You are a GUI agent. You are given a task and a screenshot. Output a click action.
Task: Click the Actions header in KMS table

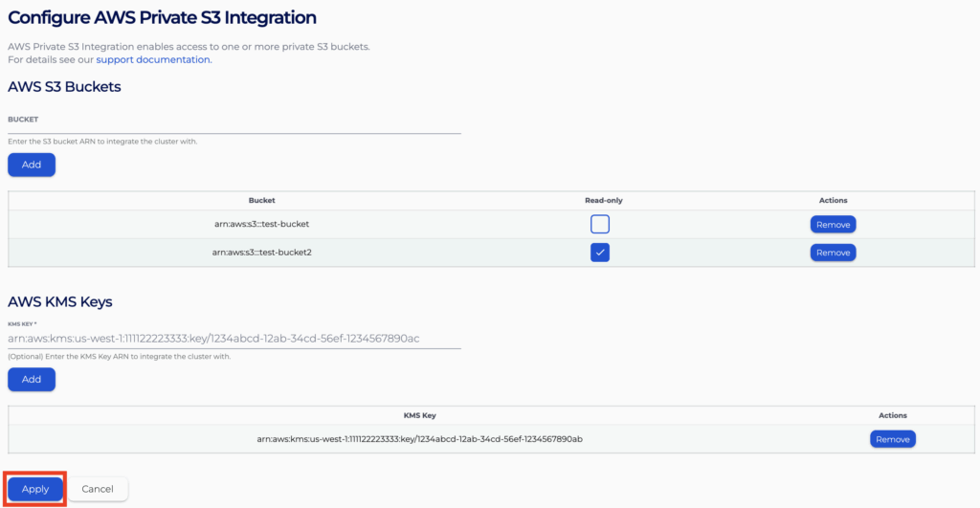click(893, 415)
